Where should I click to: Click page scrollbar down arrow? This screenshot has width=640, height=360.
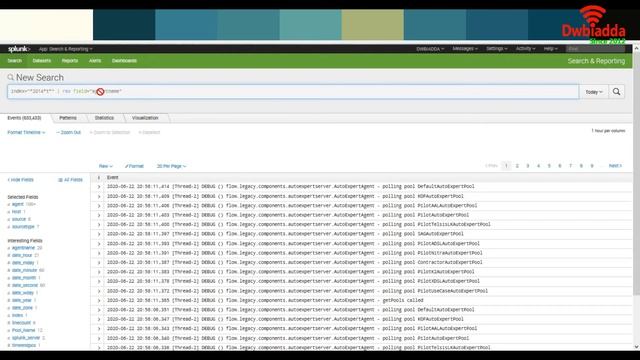point(636,347)
